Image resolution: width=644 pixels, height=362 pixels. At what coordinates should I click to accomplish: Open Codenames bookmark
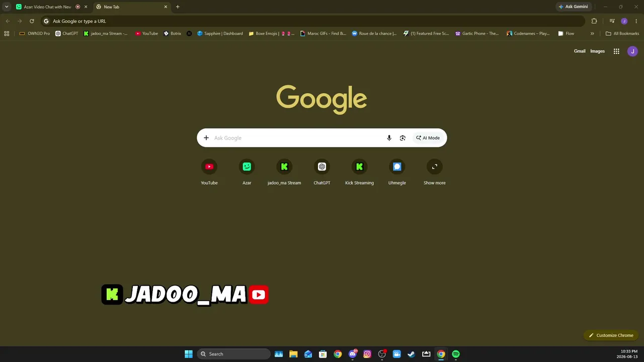click(x=528, y=34)
